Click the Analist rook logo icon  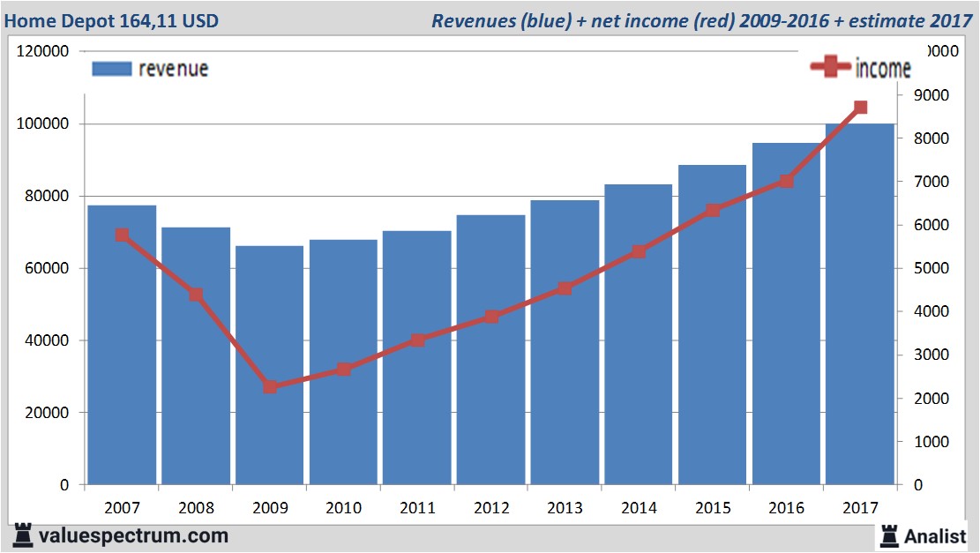coord(889,536)
